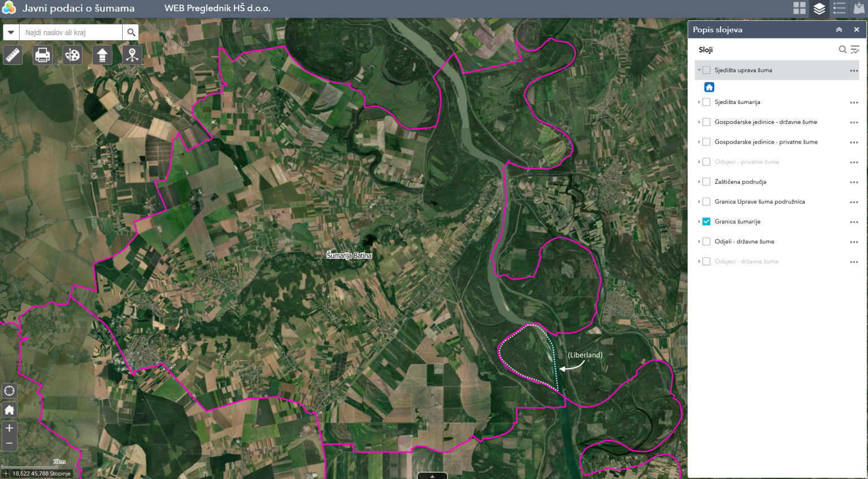The height and width of the screenshot is (479, 868).
Task: Disable the Granica šumarije layer checkbox
Action: 706,221
